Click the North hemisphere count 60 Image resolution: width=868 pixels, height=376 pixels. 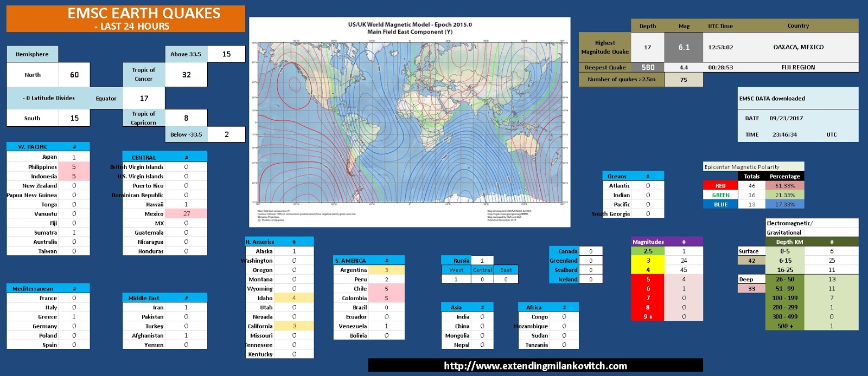tap(74, 75)
